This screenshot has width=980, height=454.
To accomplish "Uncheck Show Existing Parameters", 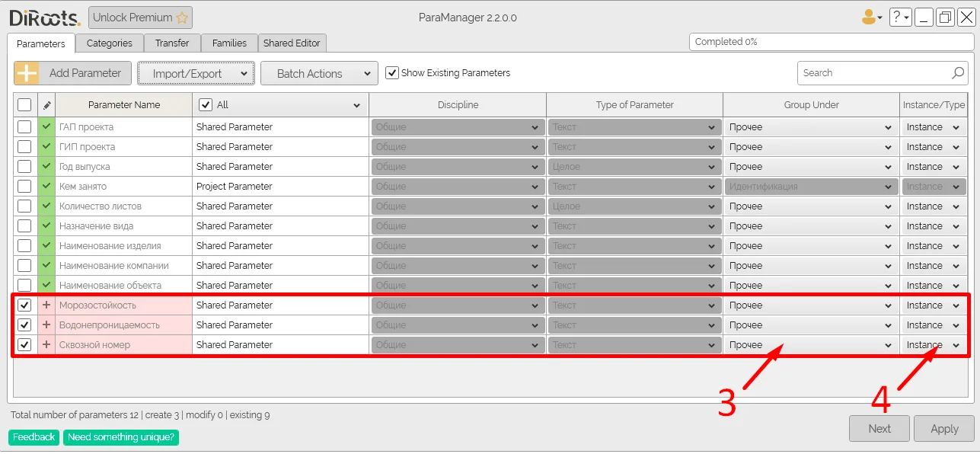I will tap(392, 73).
